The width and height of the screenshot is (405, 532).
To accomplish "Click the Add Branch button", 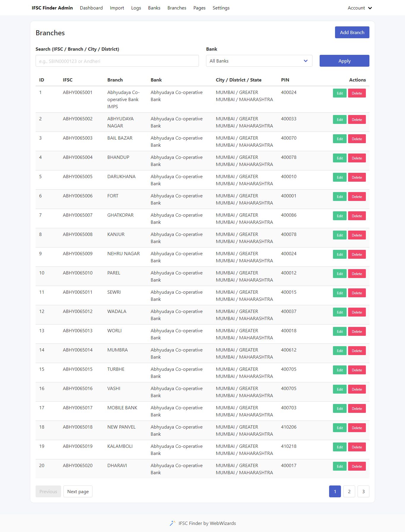I will tap(352, 32).
